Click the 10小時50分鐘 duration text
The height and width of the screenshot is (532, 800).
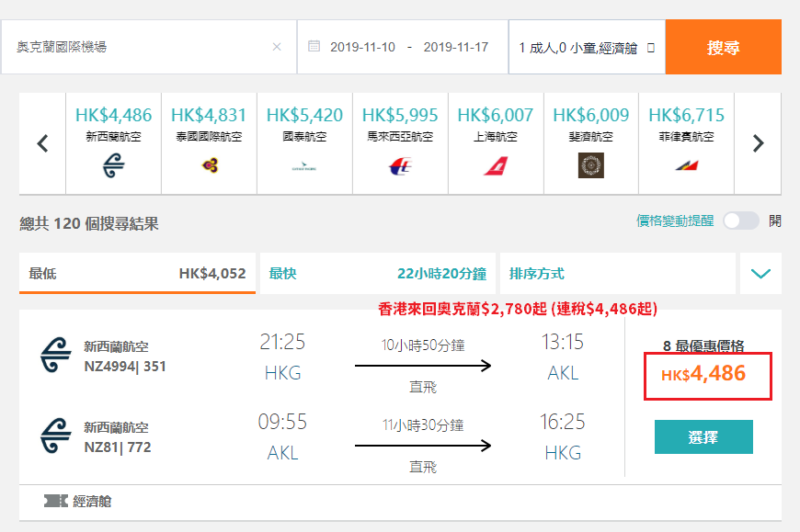pyautogui.click(x=423, y=345)
